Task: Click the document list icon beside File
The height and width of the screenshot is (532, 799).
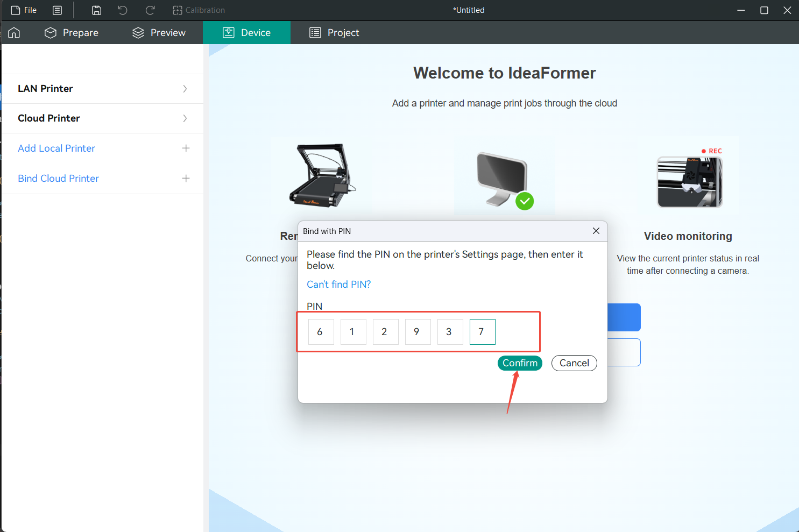Action: tap(58, 10)
